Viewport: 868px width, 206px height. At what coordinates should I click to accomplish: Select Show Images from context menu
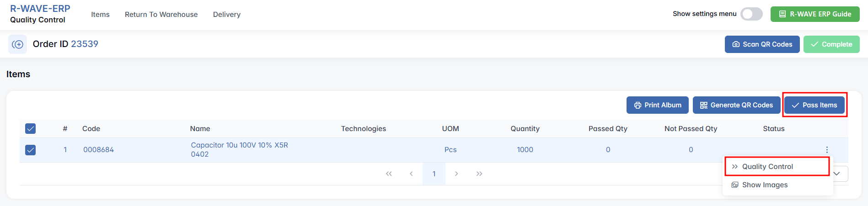pos(764,185)
